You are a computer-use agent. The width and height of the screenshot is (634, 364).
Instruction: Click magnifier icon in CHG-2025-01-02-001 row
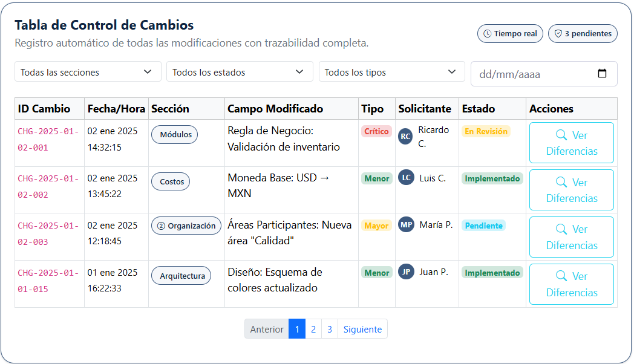pyautogui.click(x=561, y=134)
